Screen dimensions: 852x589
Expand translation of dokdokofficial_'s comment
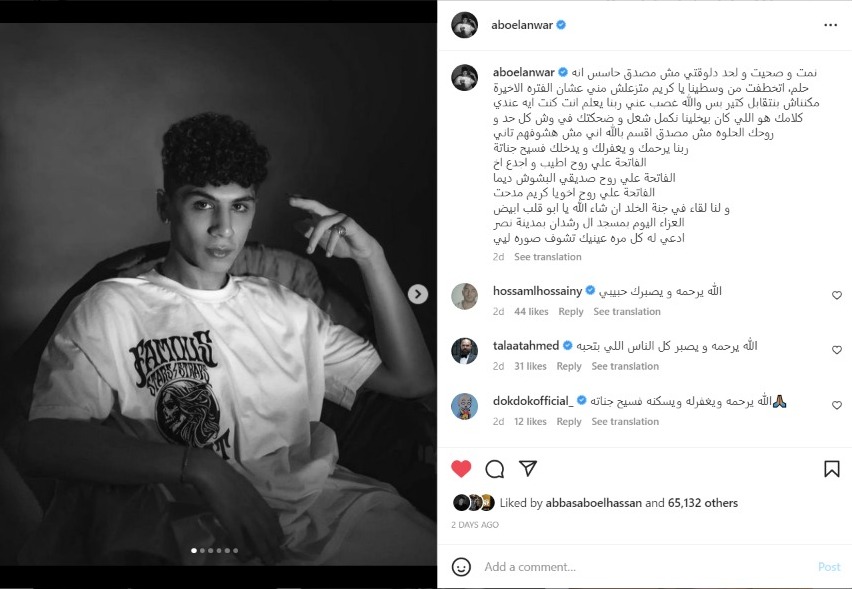[x=625, y=421]
